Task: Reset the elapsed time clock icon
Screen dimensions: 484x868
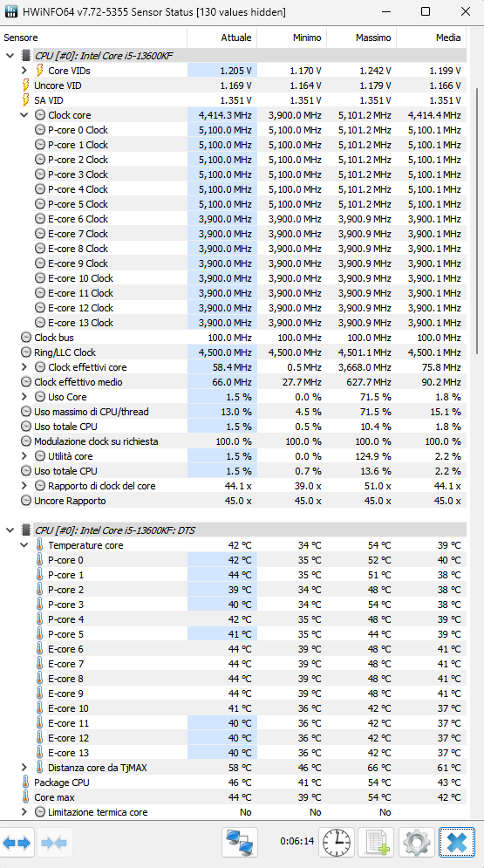Action: [x=337, y=843]
